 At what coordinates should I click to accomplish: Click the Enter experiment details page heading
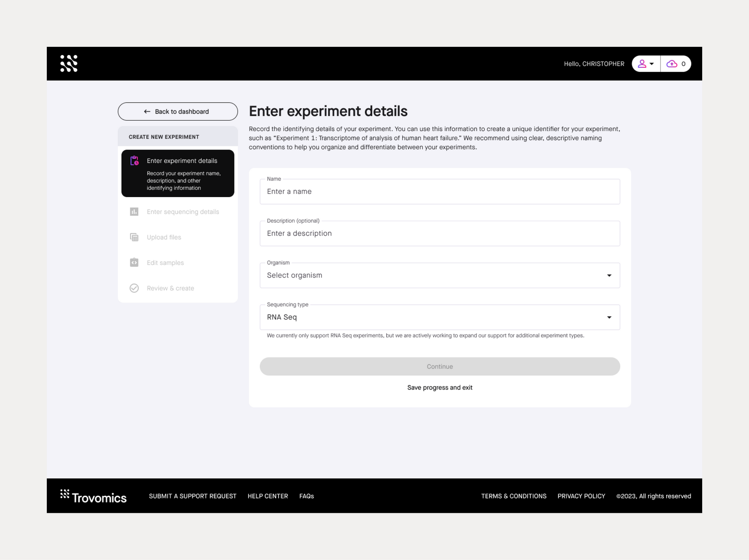pos(328,111)
